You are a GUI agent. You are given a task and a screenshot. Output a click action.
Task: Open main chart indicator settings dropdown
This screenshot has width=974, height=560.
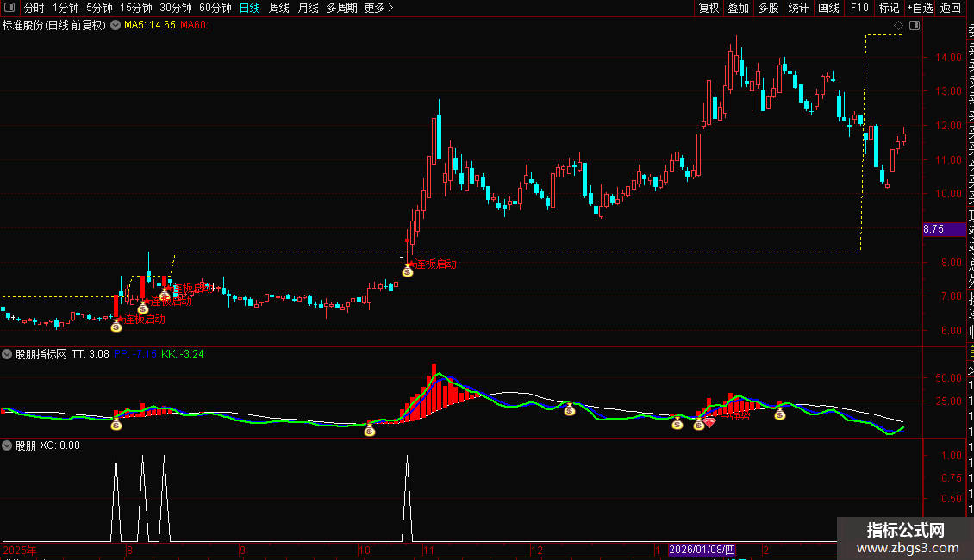tap(116, 26)
